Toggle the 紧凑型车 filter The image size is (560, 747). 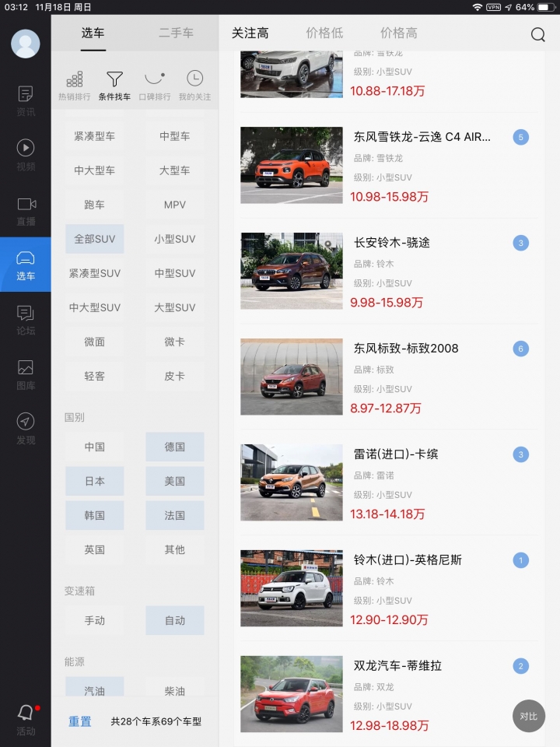[95, 136]
